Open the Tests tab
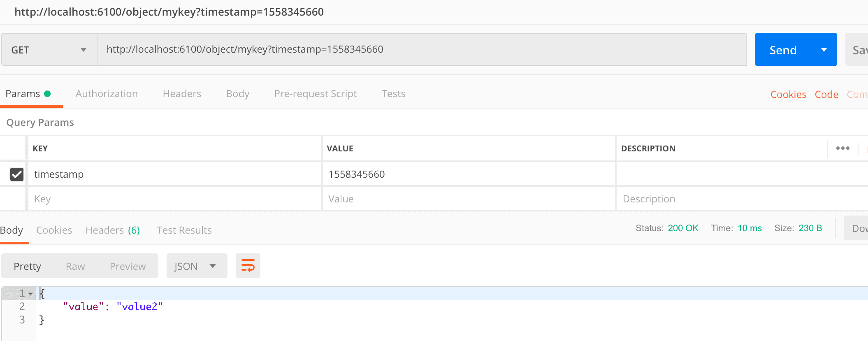 [x=393, y=94]
